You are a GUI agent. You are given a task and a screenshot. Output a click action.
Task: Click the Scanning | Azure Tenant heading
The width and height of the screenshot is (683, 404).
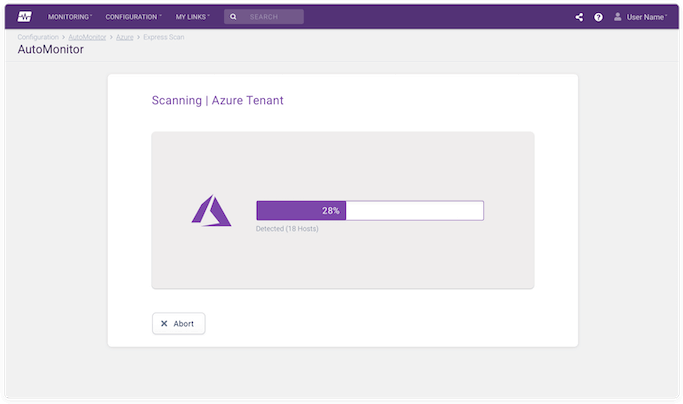tap(217, 100)
